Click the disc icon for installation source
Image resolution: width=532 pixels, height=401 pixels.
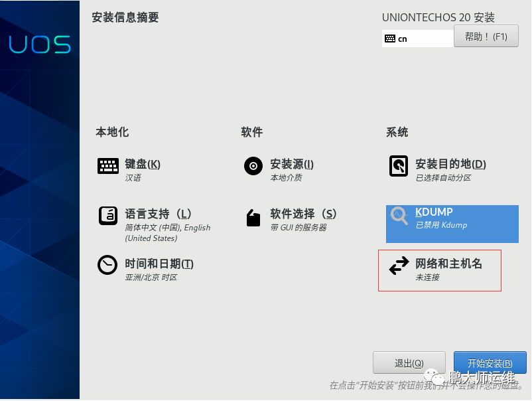[x=253, y=166]
